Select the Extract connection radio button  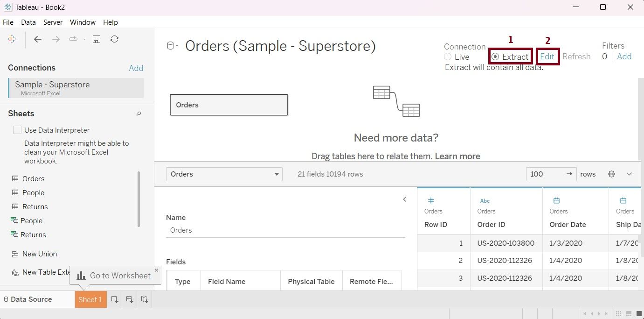tap(495, 57)
